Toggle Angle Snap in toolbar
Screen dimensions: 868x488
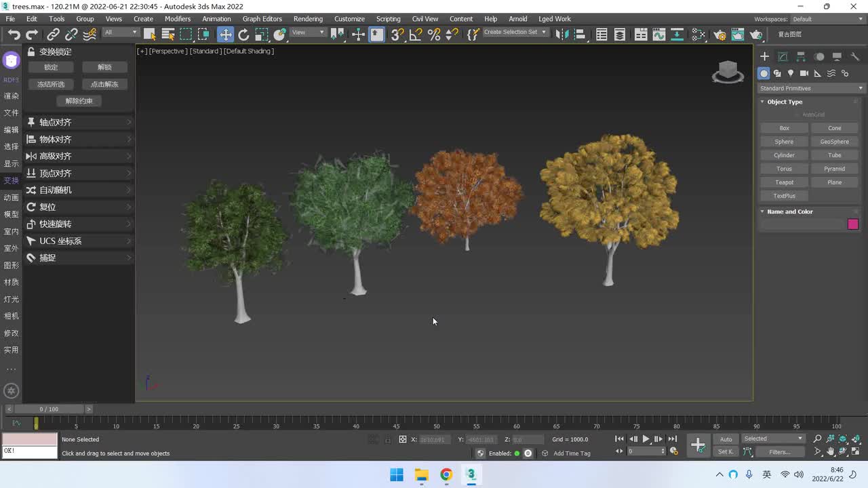point(416,35)
